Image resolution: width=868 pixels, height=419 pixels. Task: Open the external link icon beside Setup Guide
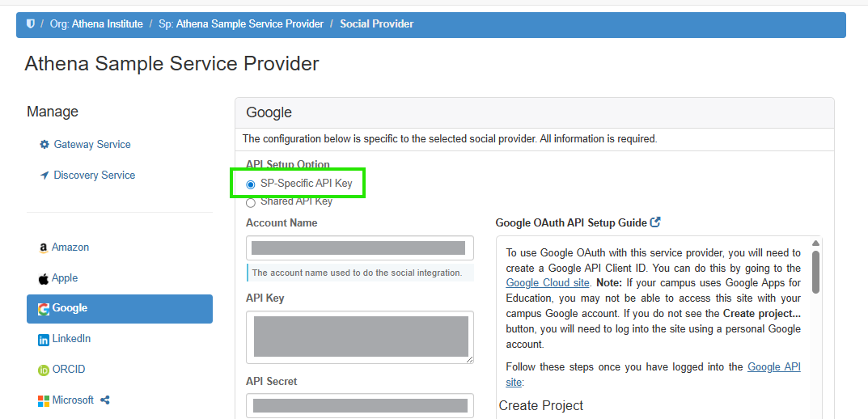(655, 222)
